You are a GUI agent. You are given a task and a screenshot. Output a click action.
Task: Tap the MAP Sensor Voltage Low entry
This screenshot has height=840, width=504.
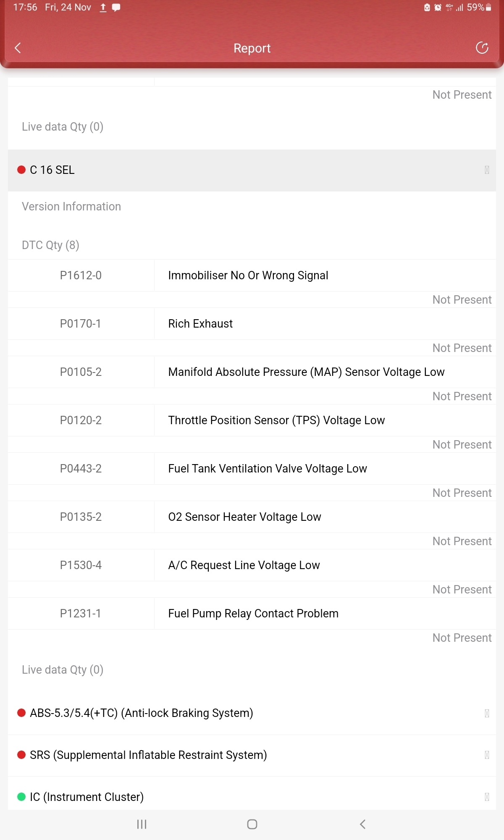point(306,372)
